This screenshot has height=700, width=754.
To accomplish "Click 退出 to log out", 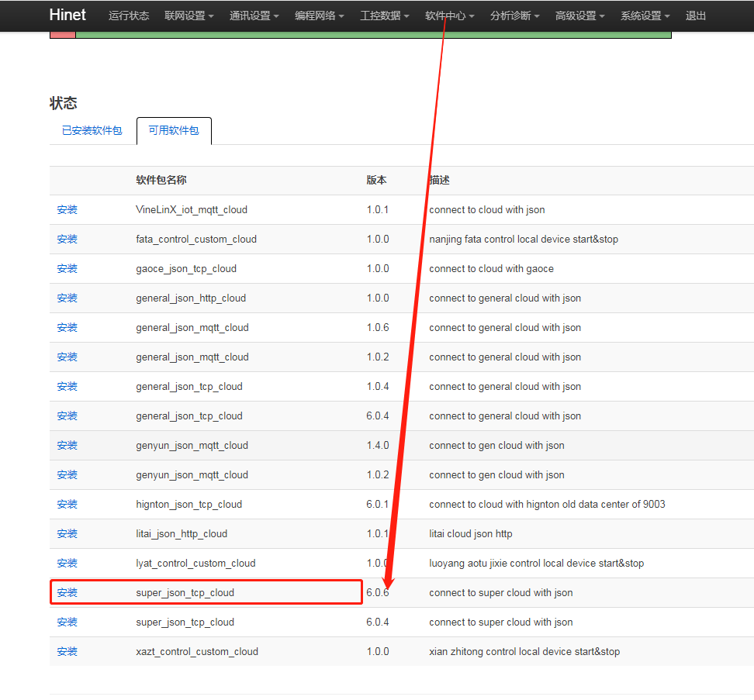I will coord(696,16).
